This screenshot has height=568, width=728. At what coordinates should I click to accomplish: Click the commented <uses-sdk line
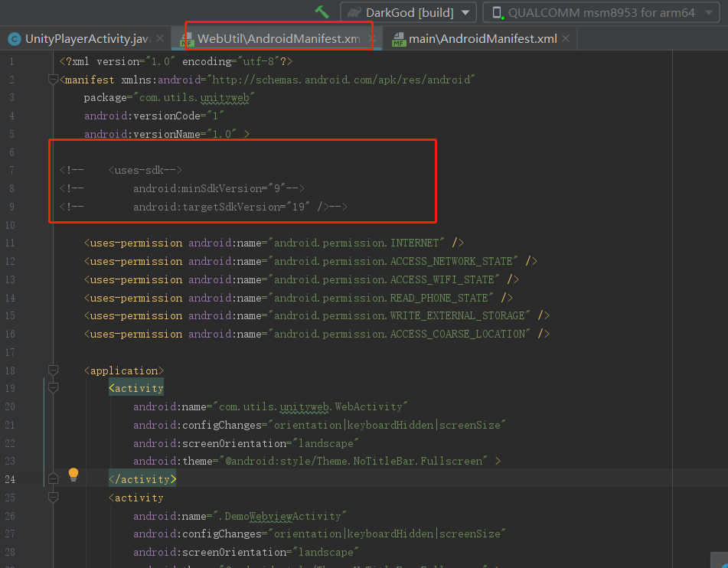(121, 171)
